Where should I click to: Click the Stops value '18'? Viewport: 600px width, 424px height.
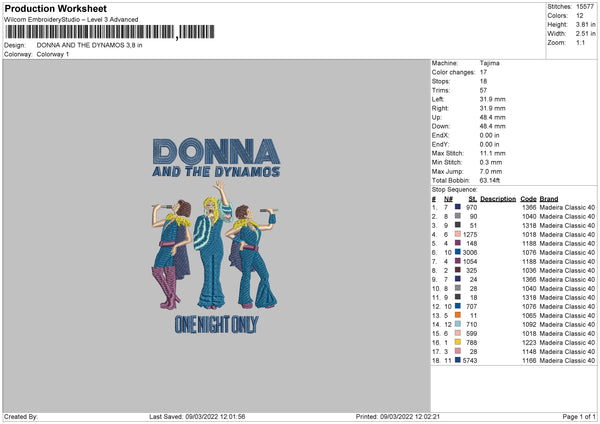483,81
